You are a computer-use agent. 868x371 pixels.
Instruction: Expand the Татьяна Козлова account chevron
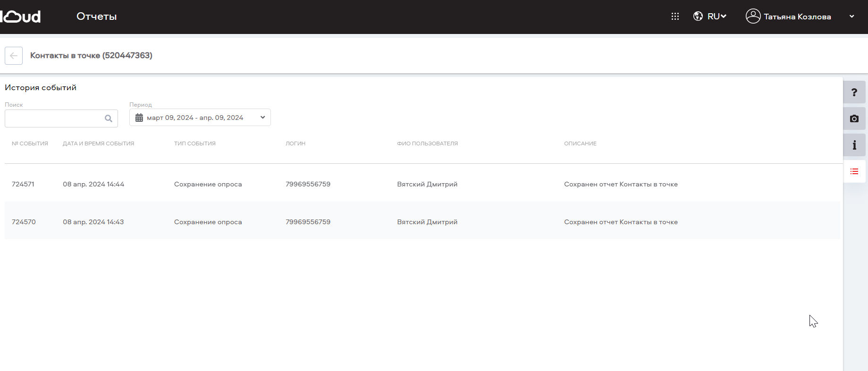click(x=852, y=17)
